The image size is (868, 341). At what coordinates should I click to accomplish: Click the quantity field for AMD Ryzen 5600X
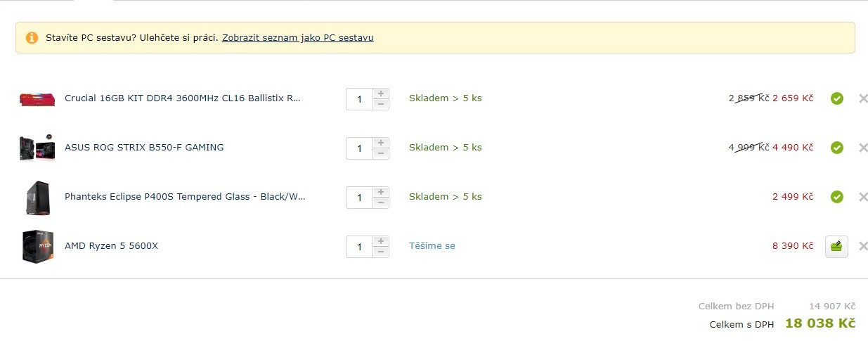[359, 247]
